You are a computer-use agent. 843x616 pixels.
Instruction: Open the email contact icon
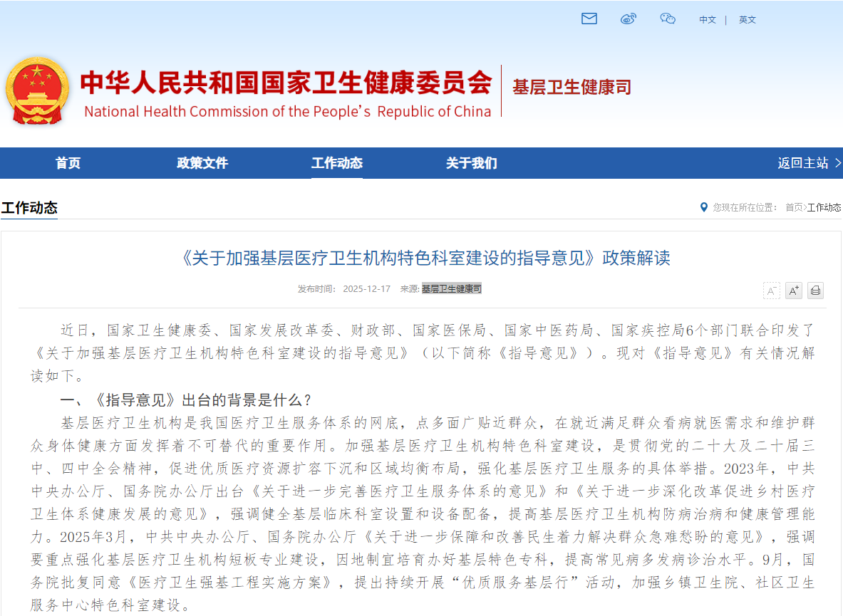(x=589, y=19)
